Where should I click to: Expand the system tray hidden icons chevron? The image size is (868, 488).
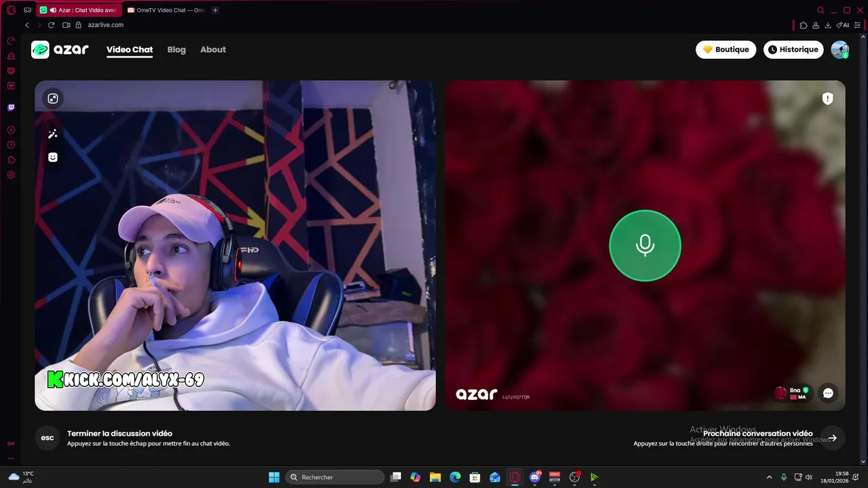[769, 477]
